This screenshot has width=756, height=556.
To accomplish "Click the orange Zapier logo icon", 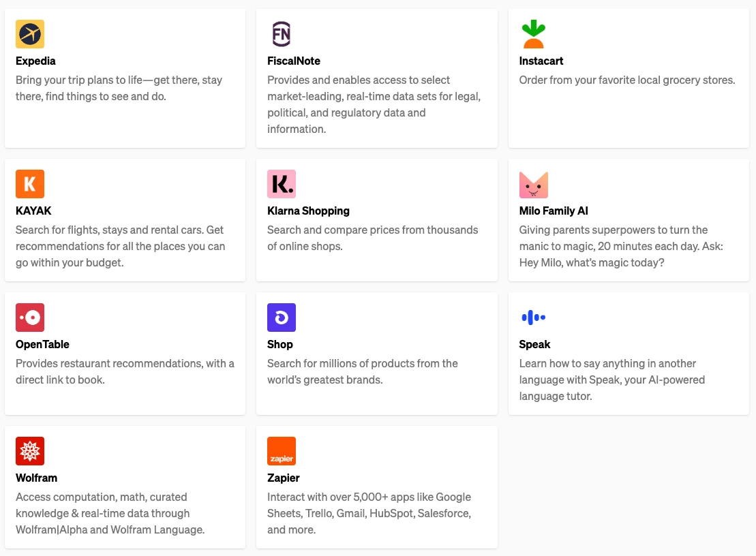I will (x=281, y=451).
